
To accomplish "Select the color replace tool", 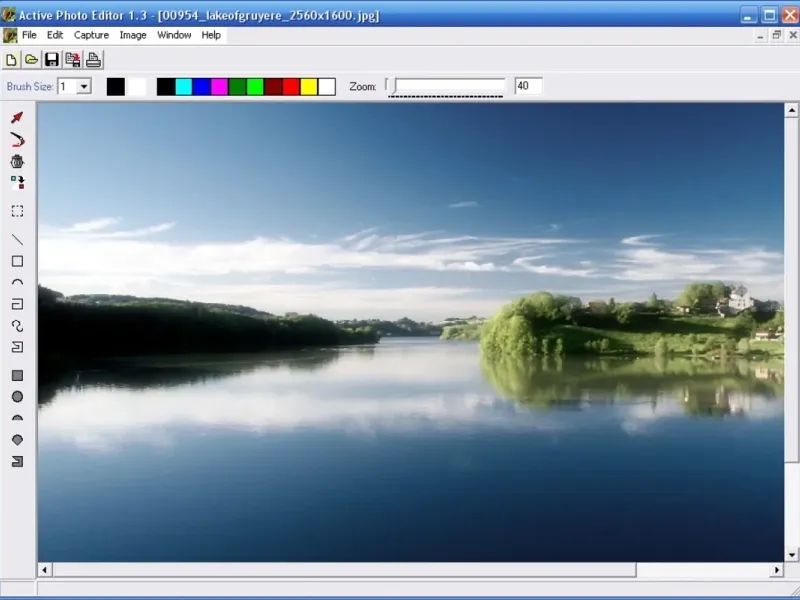I will pyautogui.click(x=17, y=183).
